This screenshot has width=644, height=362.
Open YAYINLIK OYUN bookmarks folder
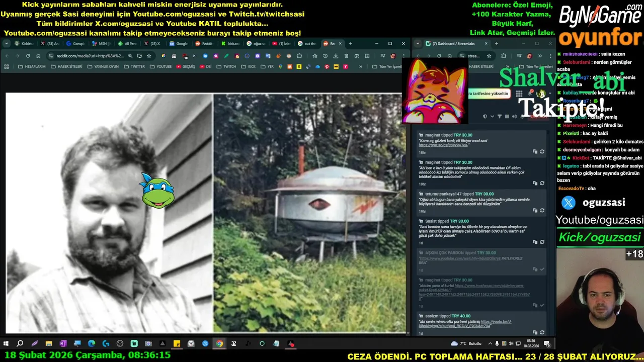(x=103, y=66)
